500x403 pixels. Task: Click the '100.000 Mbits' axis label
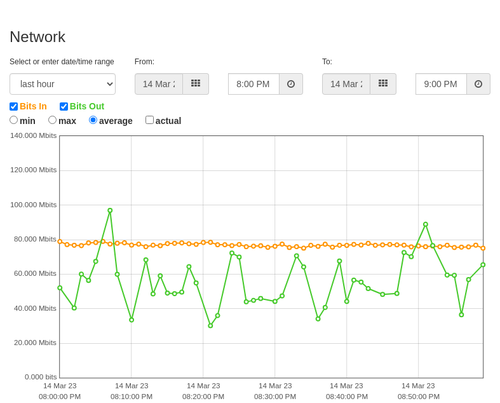coord(33,205)
